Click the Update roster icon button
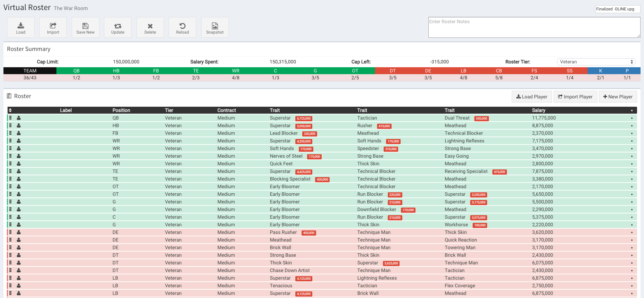Viewport: 644px width, 298px height. pyautogui.click(x=118, y=27)
